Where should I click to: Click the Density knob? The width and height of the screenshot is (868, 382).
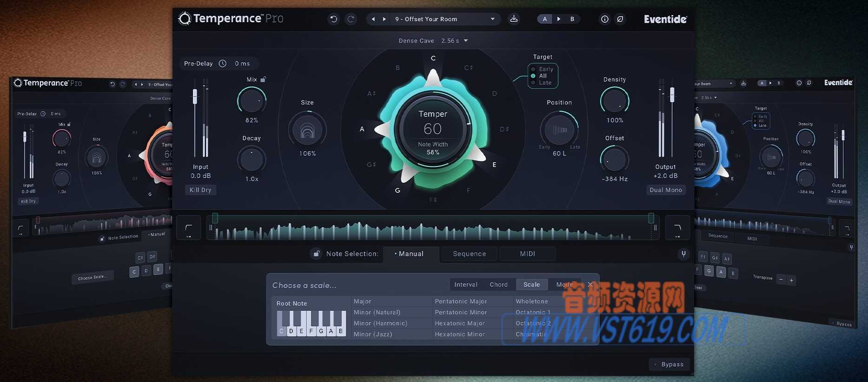coord(615,100)
